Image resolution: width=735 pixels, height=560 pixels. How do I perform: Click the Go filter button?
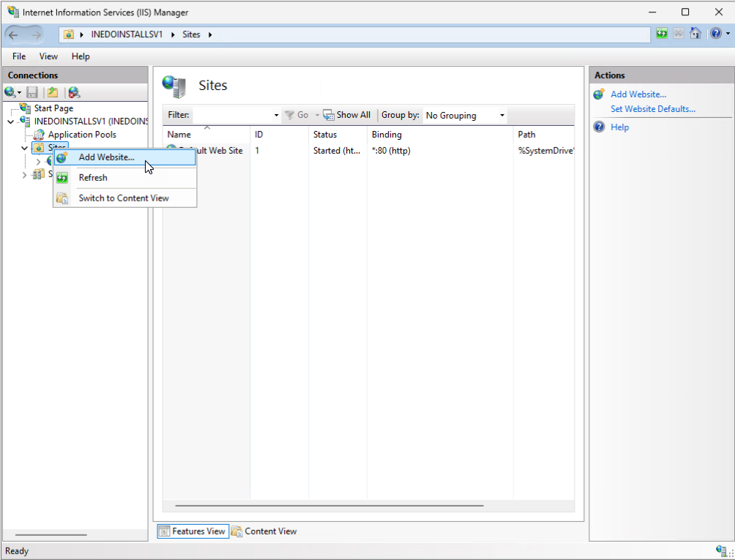296,115
